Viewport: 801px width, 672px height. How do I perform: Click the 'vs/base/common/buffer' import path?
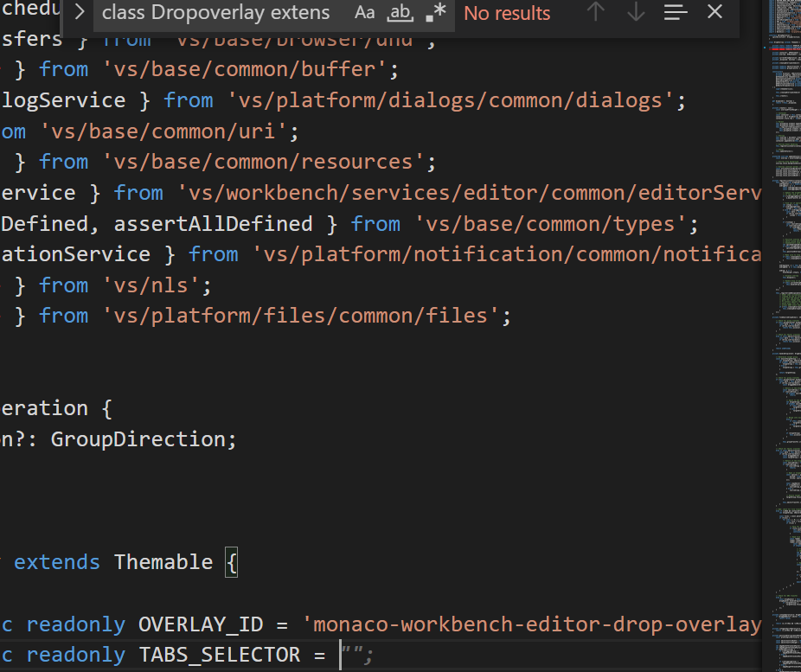click(244, 69)
